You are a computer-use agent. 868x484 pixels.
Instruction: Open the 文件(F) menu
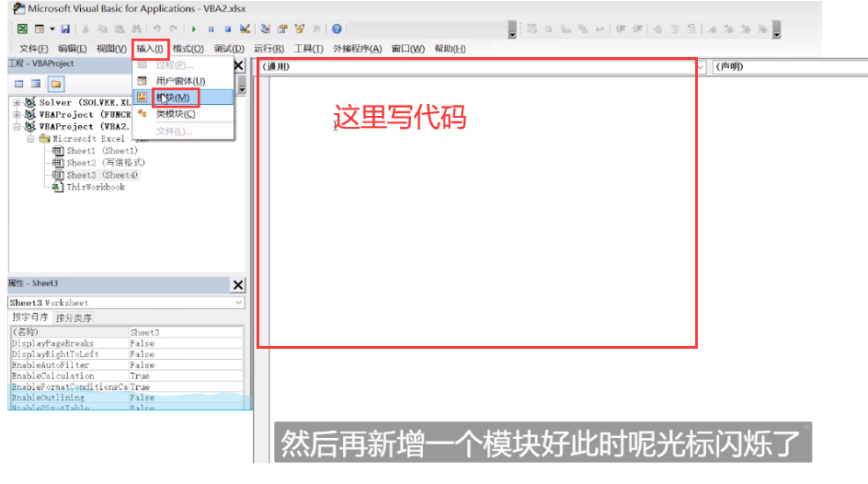(34, 49)
